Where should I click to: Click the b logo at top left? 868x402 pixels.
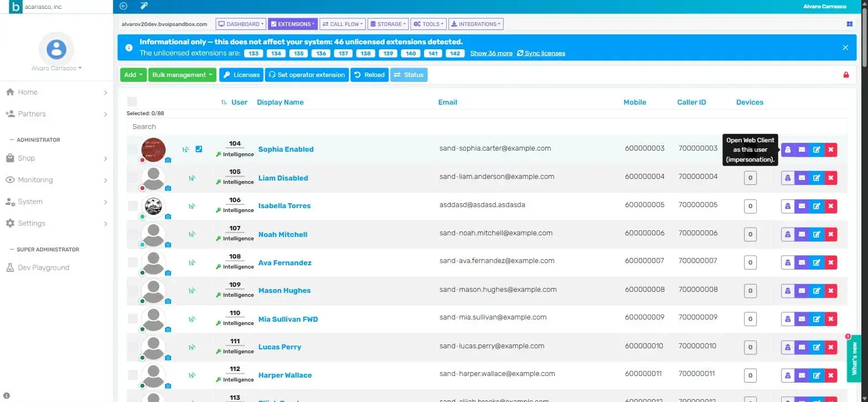[16, 7]
